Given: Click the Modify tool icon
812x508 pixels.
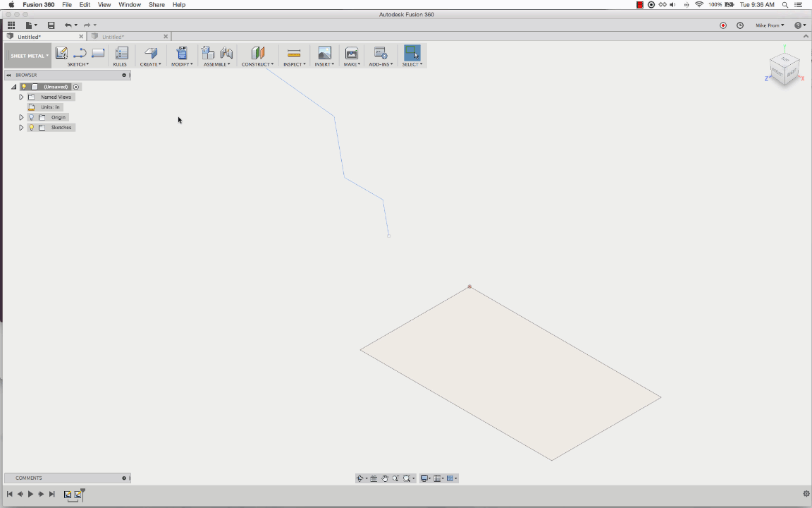Looking at the screenshot, I should (x=182, y=53).
